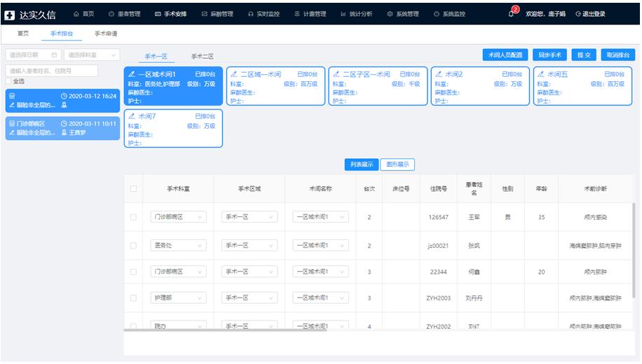This screenshot has height=364, width=642.
Task: Click the pencil icon on 二区子区一术间 card
Action: (336, 74)
